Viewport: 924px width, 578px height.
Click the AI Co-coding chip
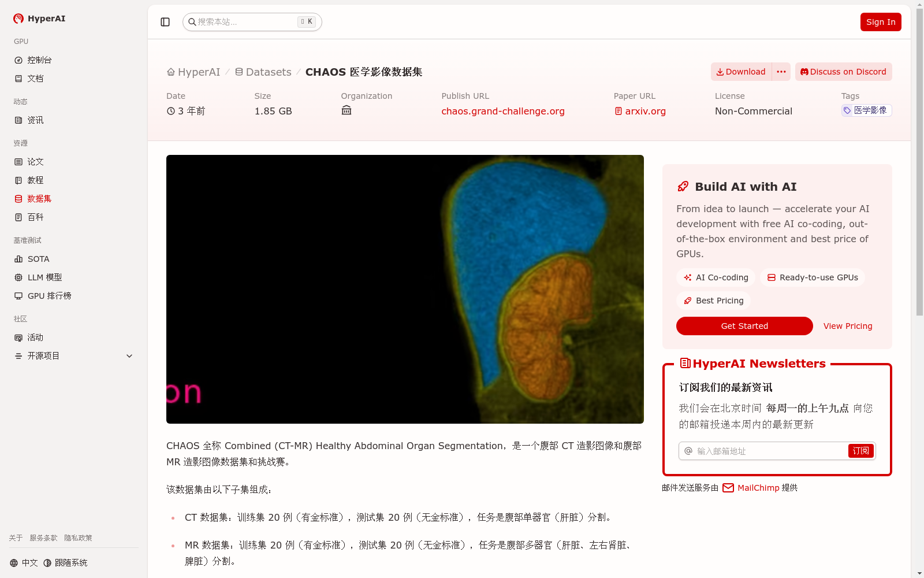[716, 277]
